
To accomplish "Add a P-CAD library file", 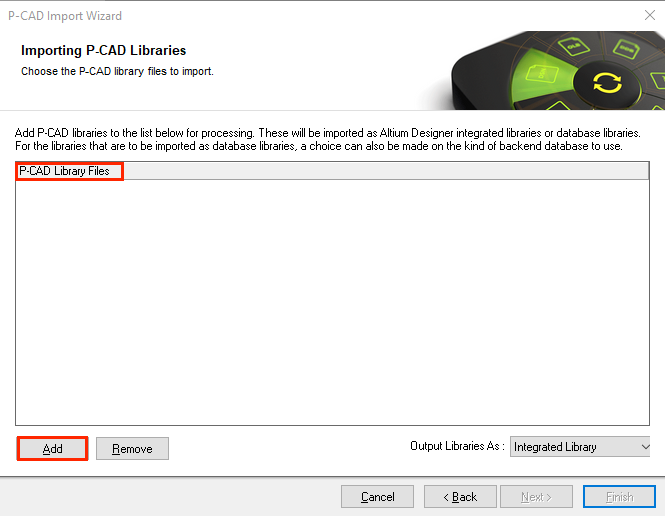I will click(52, 449).
